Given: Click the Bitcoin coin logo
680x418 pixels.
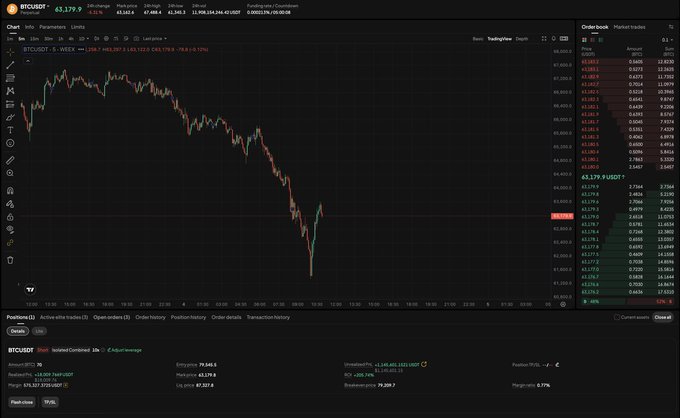Looking at the screenshot, I should 12,9.
